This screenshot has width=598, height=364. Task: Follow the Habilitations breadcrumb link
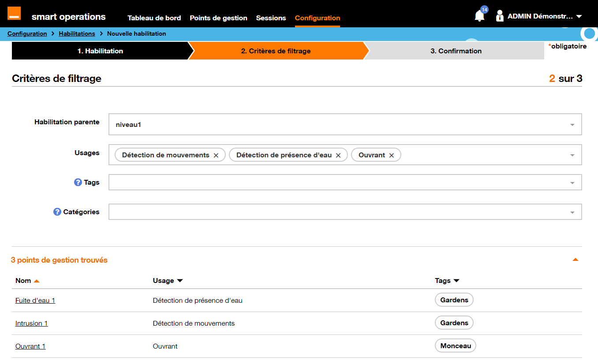point(77,33)
